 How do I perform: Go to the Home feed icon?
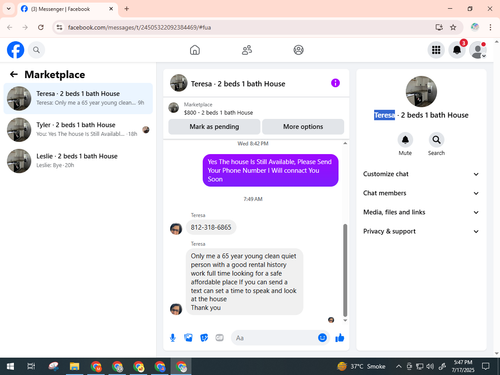coord(195,50)
